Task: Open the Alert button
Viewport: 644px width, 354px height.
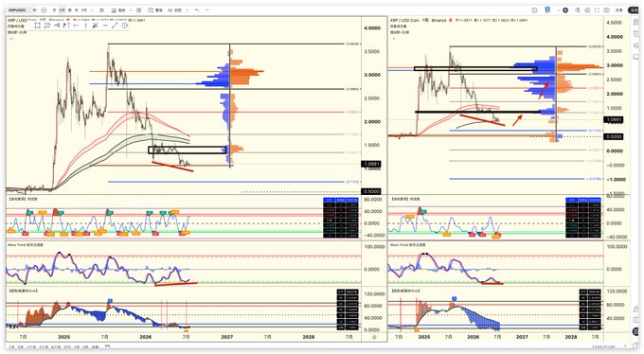Action: [x=154, y=10]
